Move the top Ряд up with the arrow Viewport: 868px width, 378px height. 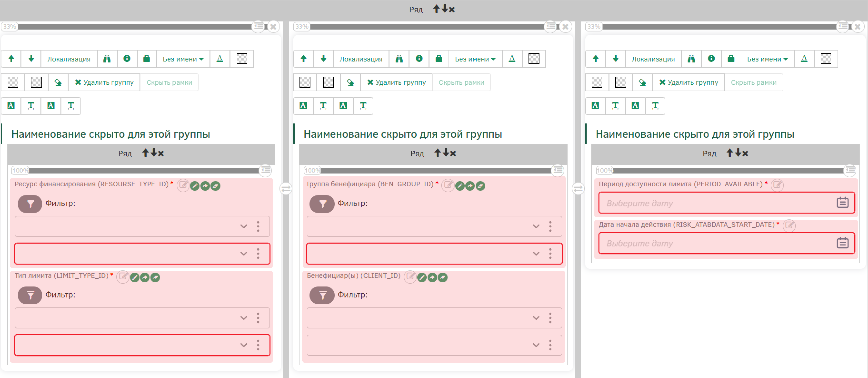point(436,9)
